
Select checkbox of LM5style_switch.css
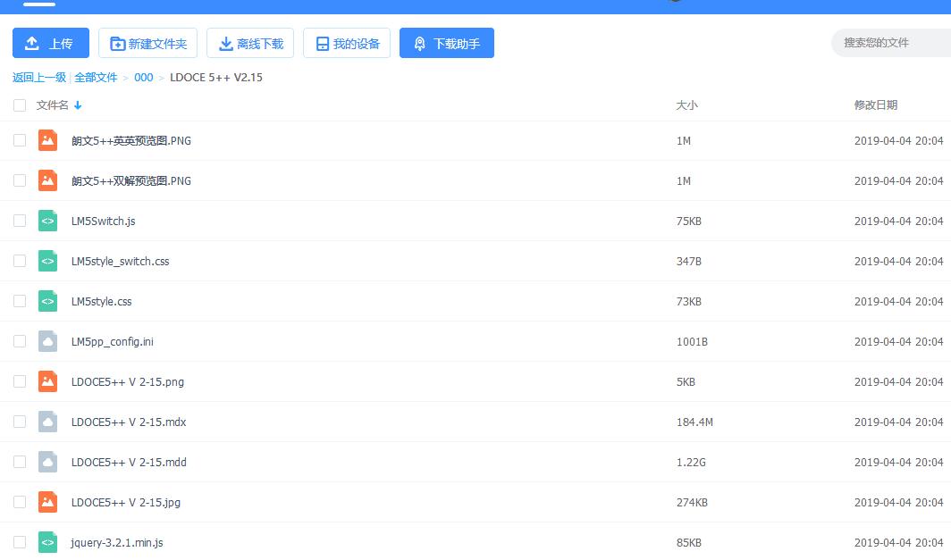20,261
